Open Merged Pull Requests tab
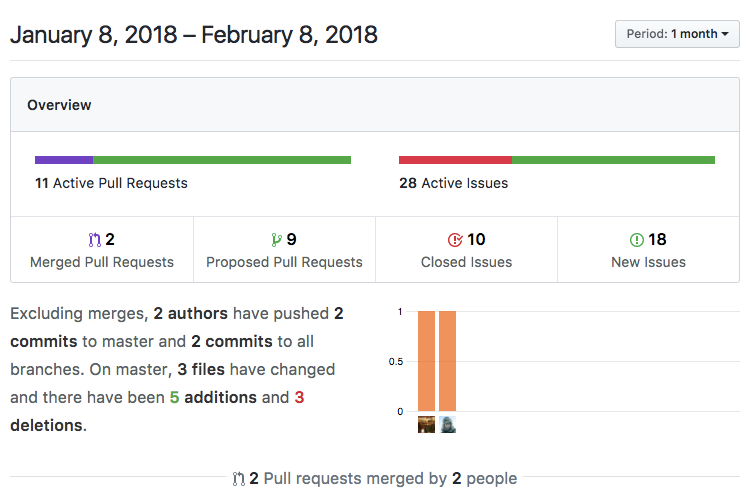Screen dimensions: 749x493 [x=102, y=250]
